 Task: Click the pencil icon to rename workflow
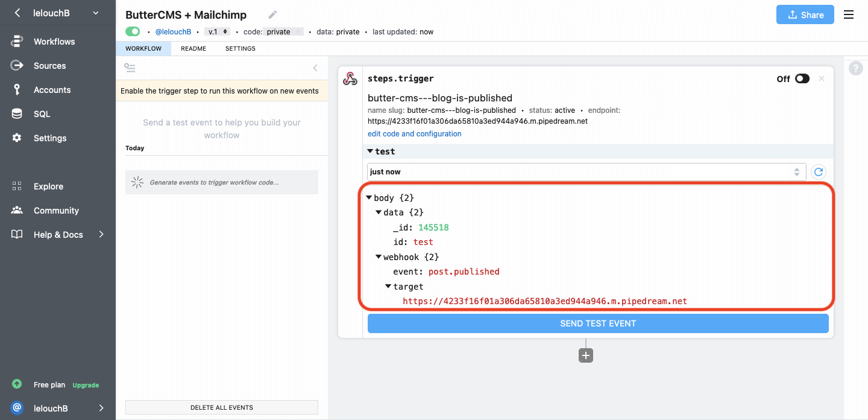point(272,14)
